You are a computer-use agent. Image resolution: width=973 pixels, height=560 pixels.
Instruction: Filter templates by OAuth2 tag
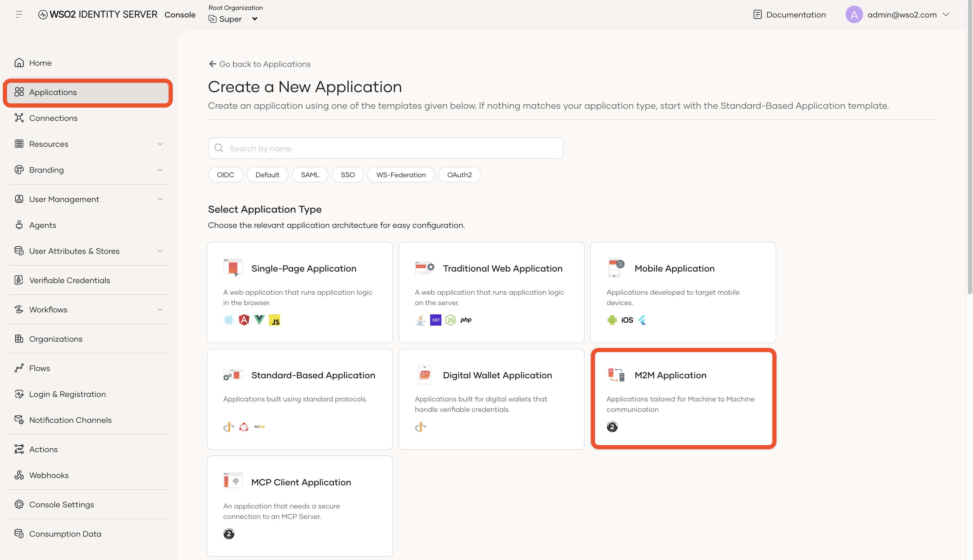point(459,175)
